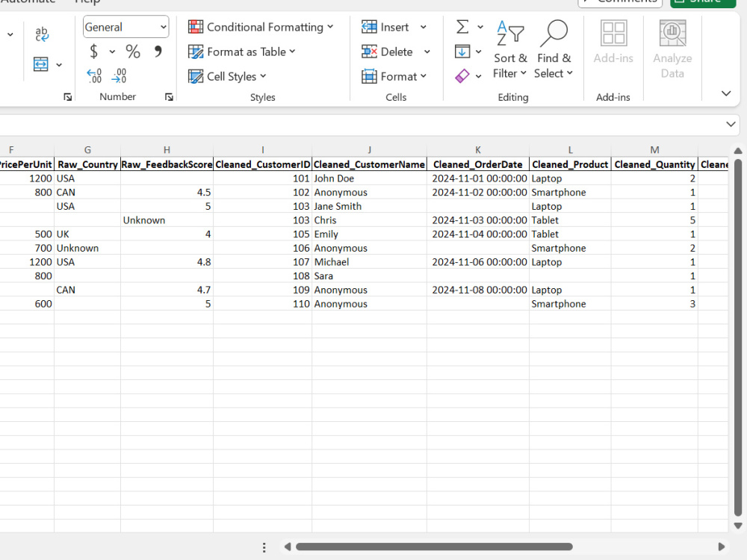Select customer ID cell 110

(x=262, y=304)
